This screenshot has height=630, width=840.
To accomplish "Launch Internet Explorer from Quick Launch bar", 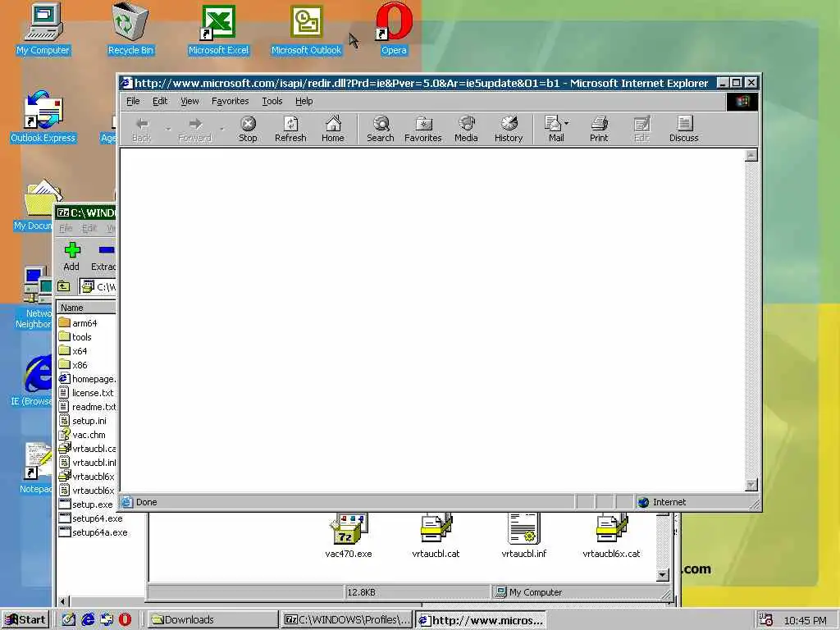I will [88, 620].
